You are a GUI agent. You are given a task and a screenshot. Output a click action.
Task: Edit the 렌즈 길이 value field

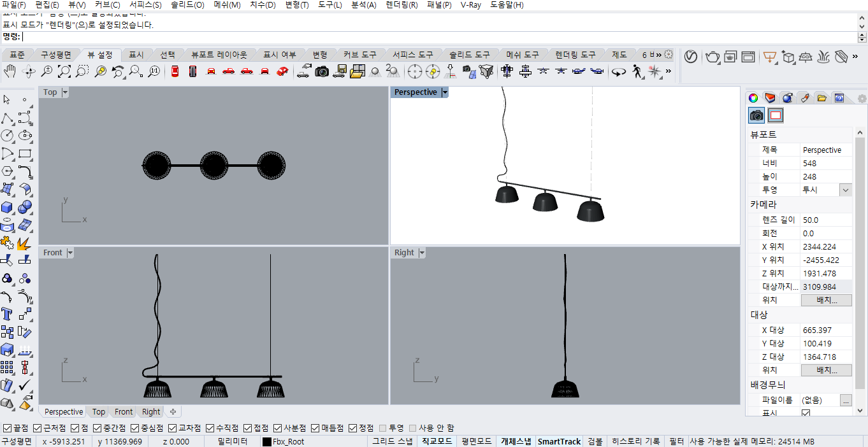pos(826,220)
